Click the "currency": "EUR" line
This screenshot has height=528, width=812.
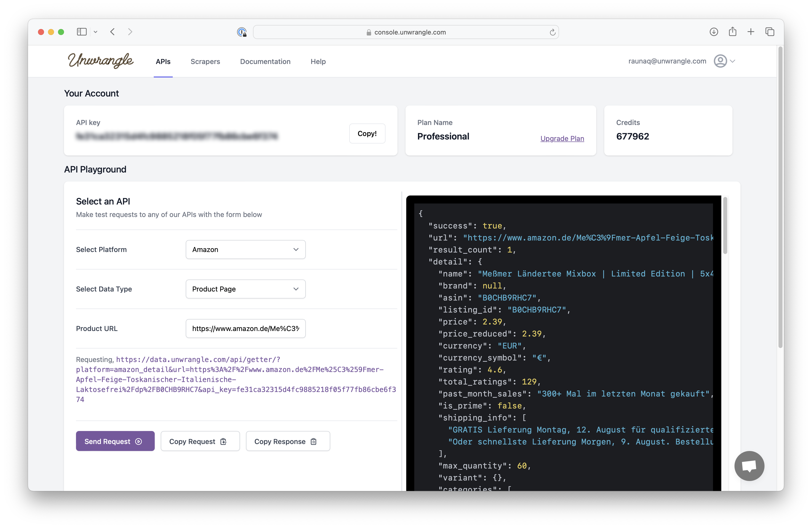coord(482,345)
